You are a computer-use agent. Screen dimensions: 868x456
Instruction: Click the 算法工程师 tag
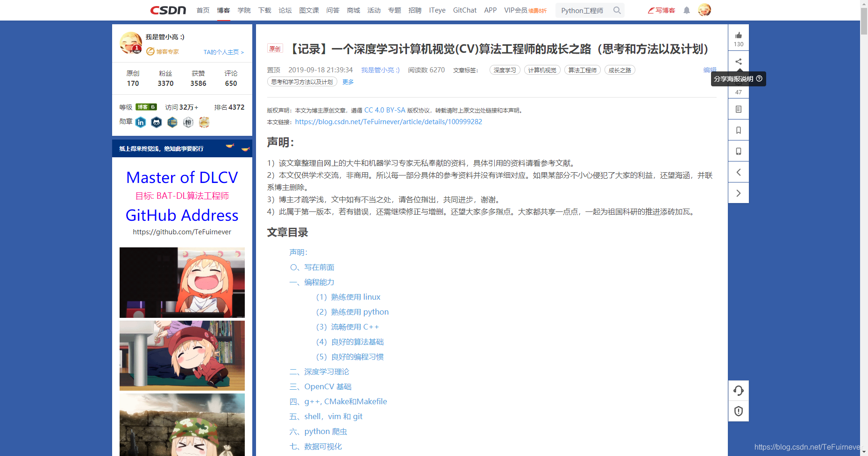(582, 70)
